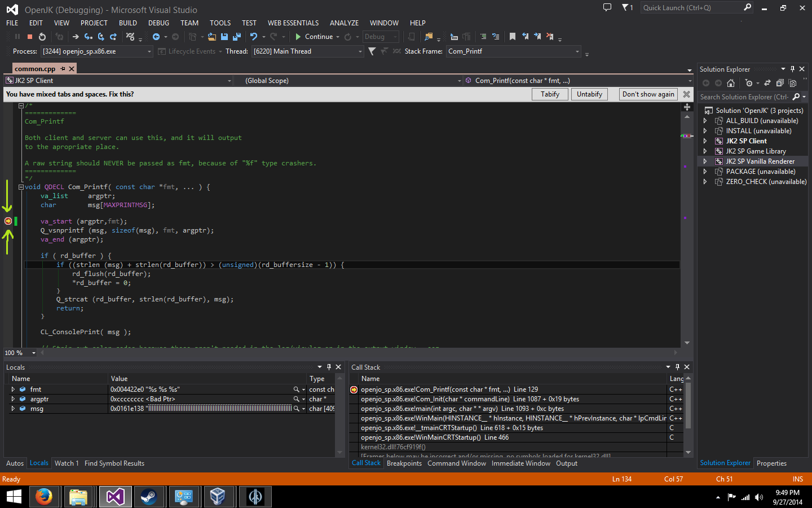Viewport: 812px width, 508px height.
Task: Open Pending Changes Filter in Solution Explorer
Action: pyautogui.click(x=749, y=83)
